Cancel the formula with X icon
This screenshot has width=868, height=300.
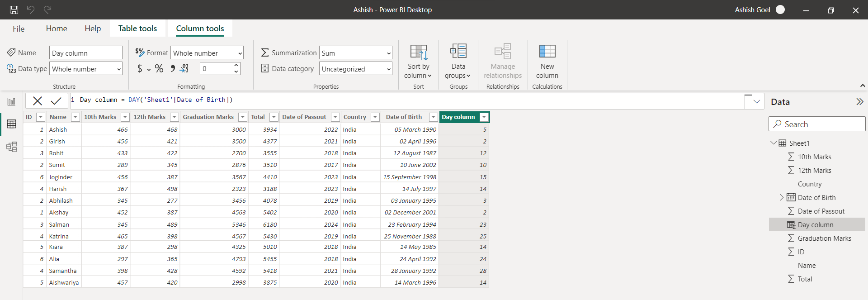coord(38,101)
